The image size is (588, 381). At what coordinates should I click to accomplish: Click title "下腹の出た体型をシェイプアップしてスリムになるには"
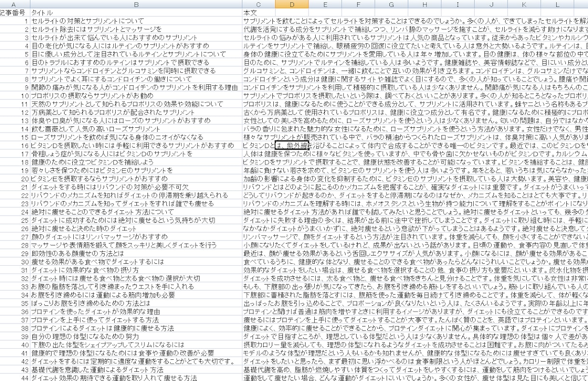coord(136,344)
